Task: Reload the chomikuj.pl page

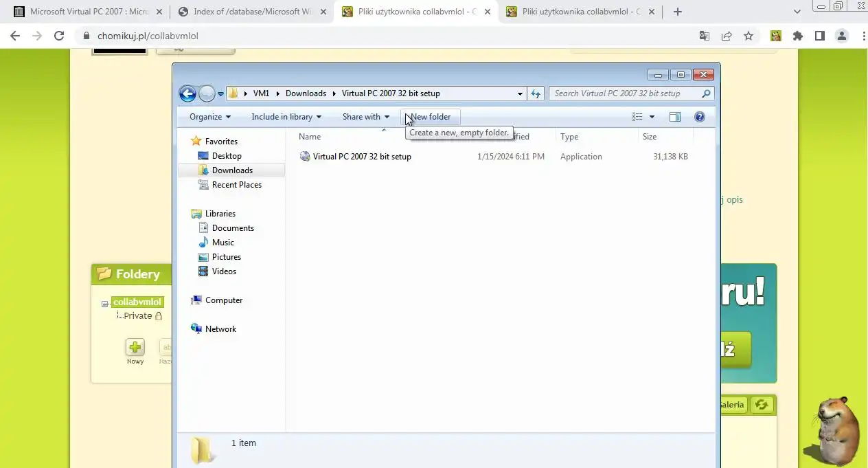Action: (59, 36)
